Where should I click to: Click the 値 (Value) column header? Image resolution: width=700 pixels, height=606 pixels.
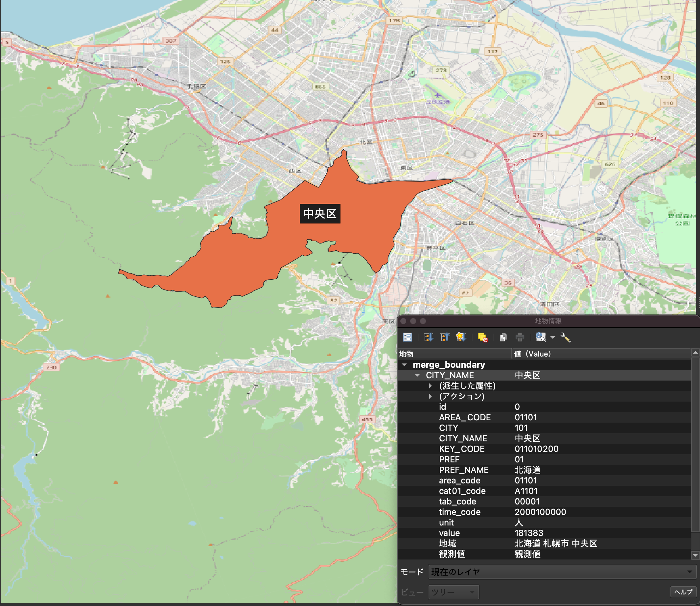[x=532, y=354]
